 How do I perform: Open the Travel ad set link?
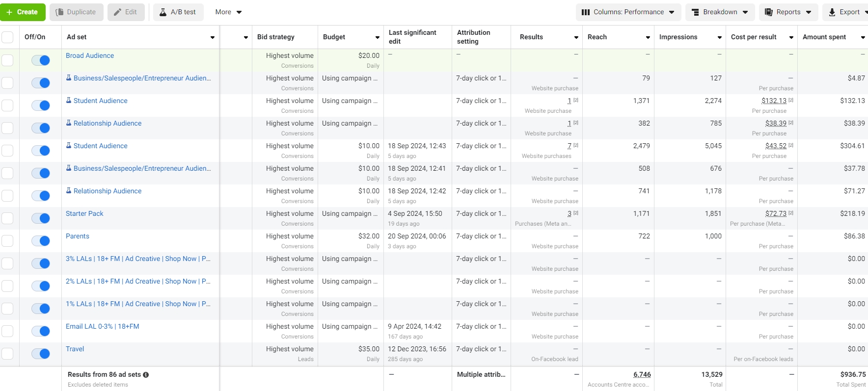(75, 349)
